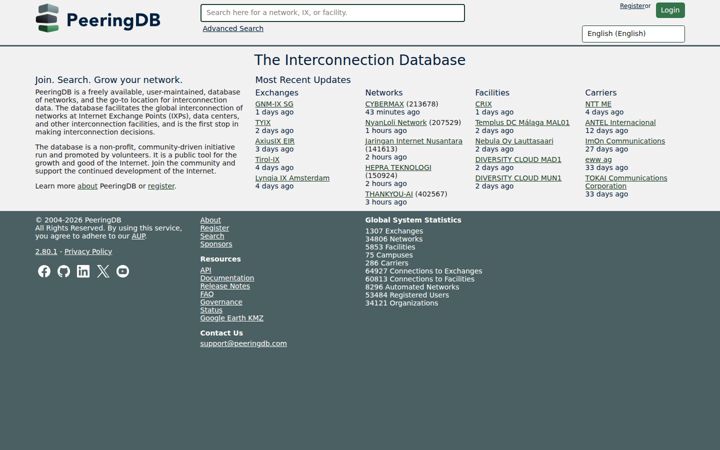Open the eww ag carrier

pos(598,159)
